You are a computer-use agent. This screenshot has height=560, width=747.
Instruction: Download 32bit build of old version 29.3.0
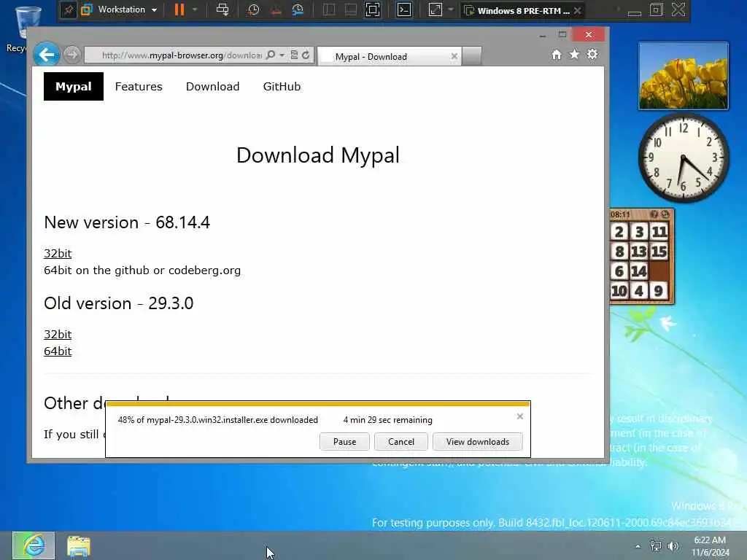point(58,334)
